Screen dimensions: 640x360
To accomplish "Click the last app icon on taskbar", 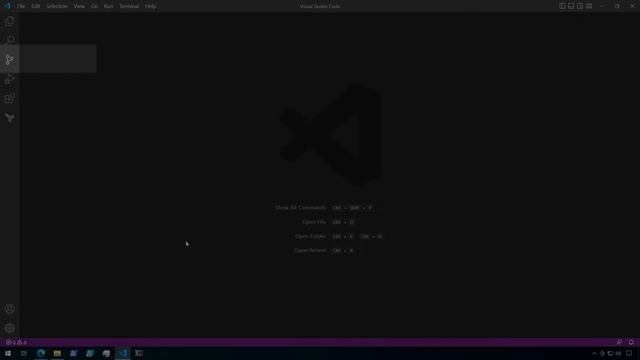I will coord(139,353).
